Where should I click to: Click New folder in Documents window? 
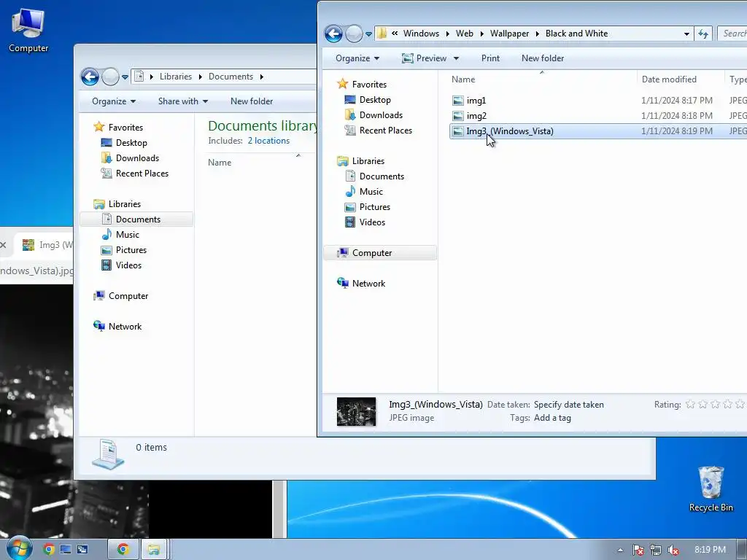[x=252, y=101]
